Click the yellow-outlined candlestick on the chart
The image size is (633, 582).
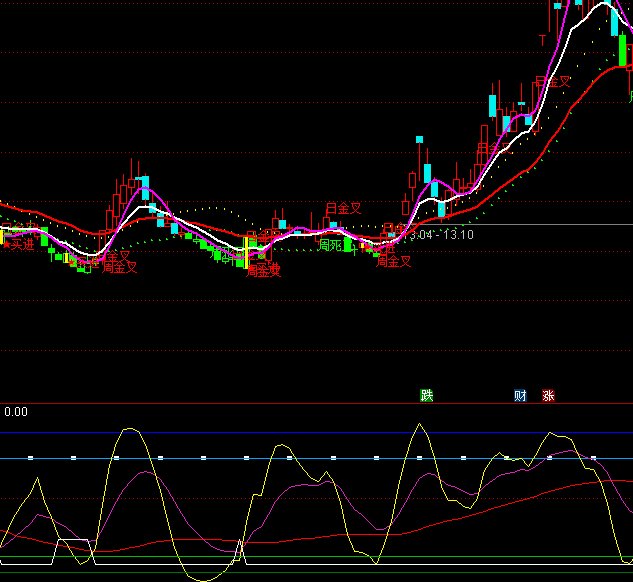[251, 250]
